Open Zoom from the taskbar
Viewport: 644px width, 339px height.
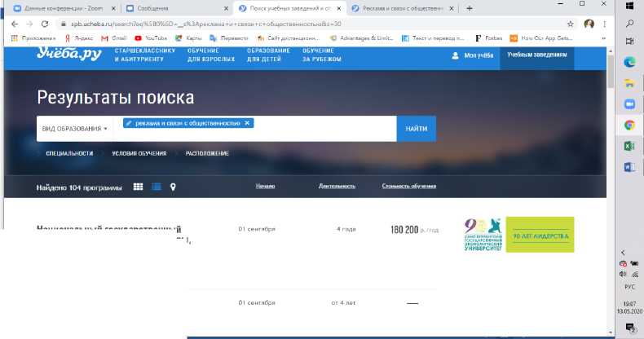[629, 104]
